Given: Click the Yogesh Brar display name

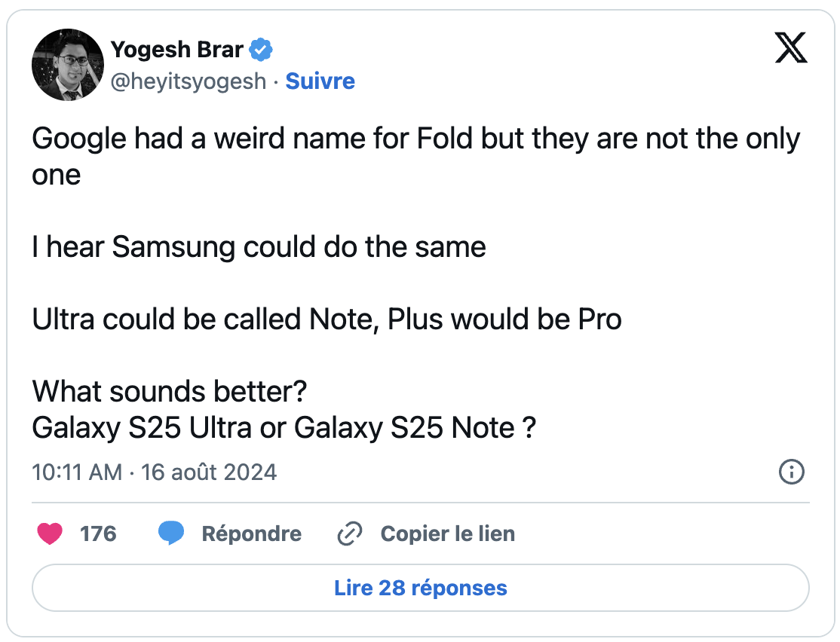Looking at the screenshot, I should coord(176,50).
